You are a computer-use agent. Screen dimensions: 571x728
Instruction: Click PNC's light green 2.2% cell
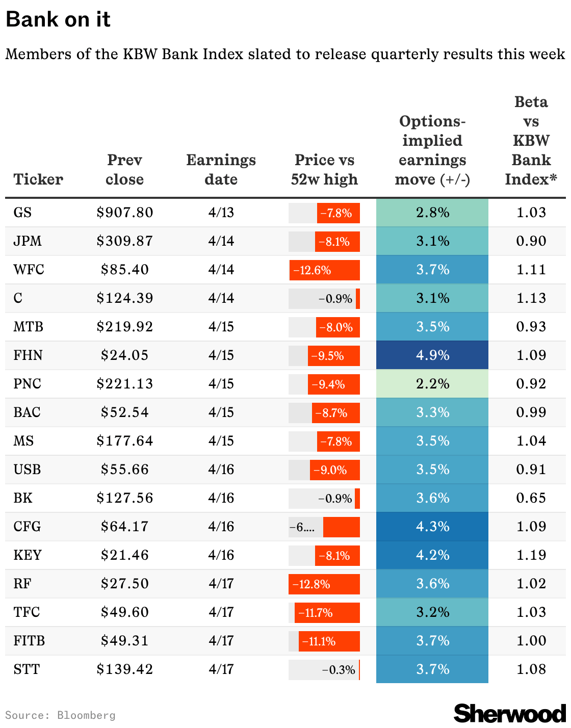pyautogui.click(x=432, y=384)
